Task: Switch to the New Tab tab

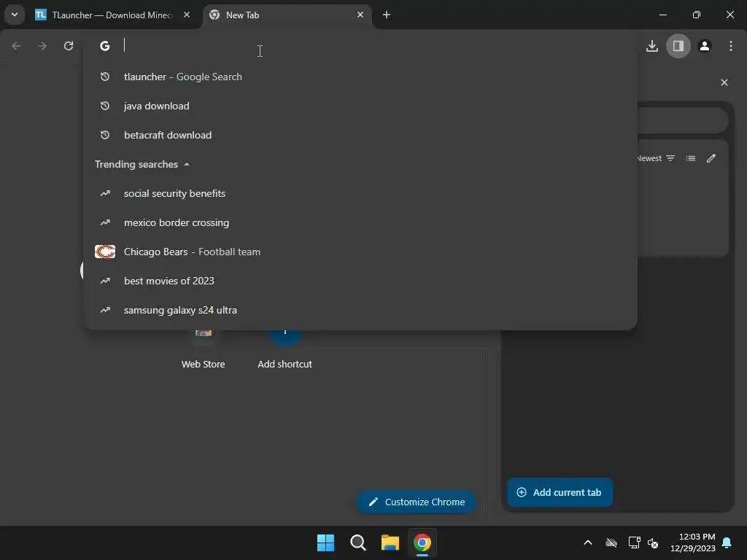Action: (287, 15)
